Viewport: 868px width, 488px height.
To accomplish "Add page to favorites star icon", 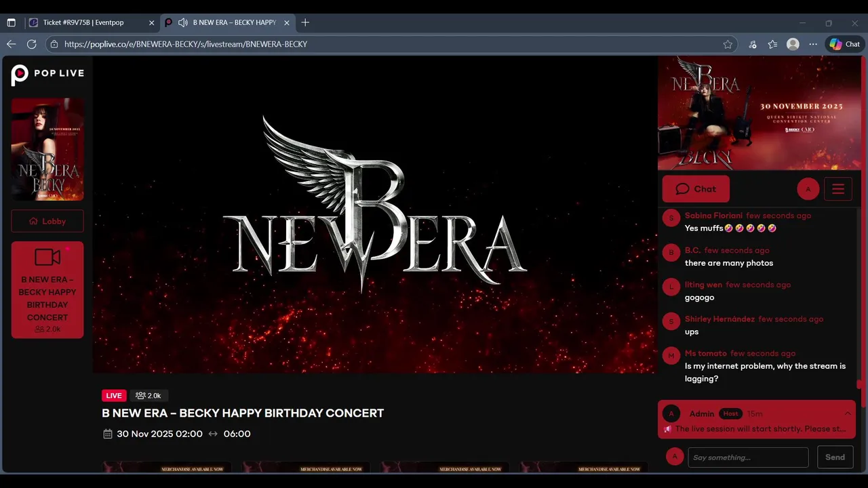I will pyautogui.click(x=728, y=44).
